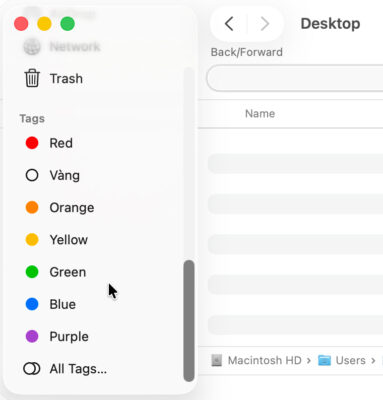Viewport: 383px width, 400px height.
Task: Click the orange tag dot
Action: pos(32,207)
